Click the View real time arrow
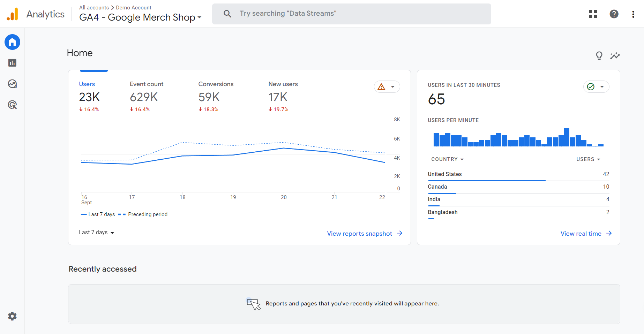644x334 pixels. tap(609, 233)
